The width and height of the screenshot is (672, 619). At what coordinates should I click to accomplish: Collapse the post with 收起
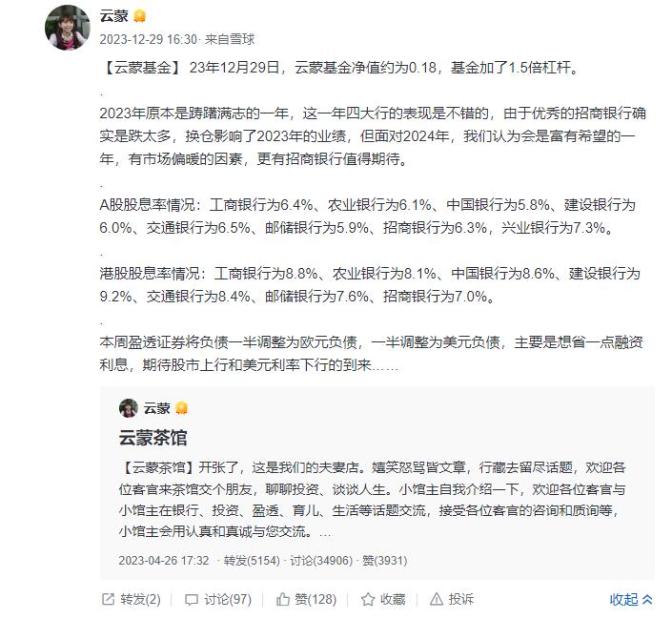coord(623,599)
